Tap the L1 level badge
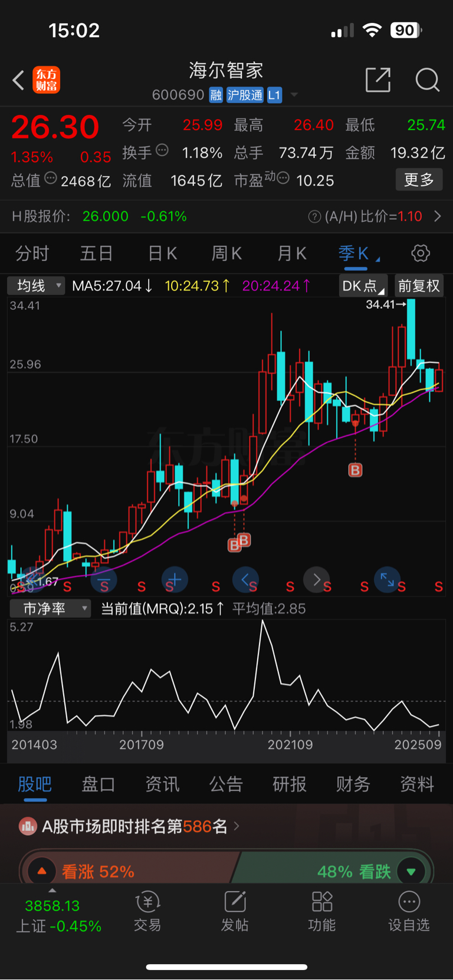 (x=274, y=95)
